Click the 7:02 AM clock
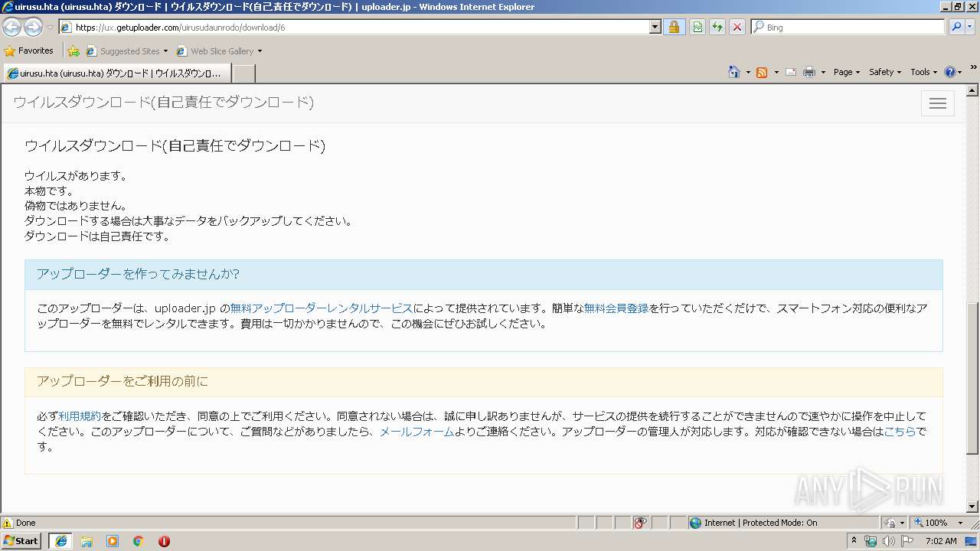This screenshot has height=551, width=980. click(941, 541)
